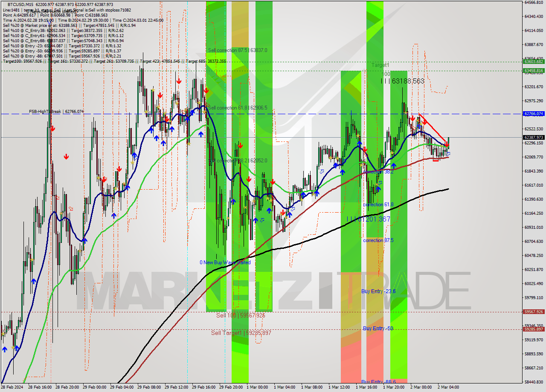Click the green price tag 63603.682

point(533,62)
